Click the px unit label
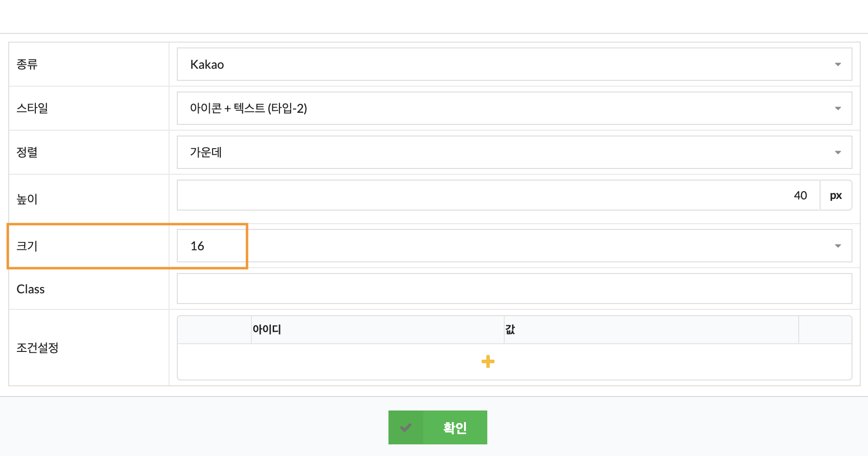 [836, 196]
